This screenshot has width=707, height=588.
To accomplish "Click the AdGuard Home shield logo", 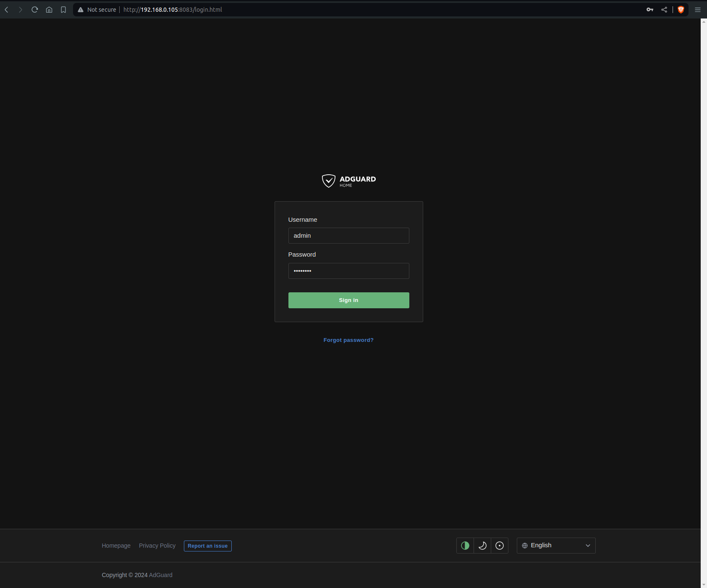I will (x=328, y=181).
